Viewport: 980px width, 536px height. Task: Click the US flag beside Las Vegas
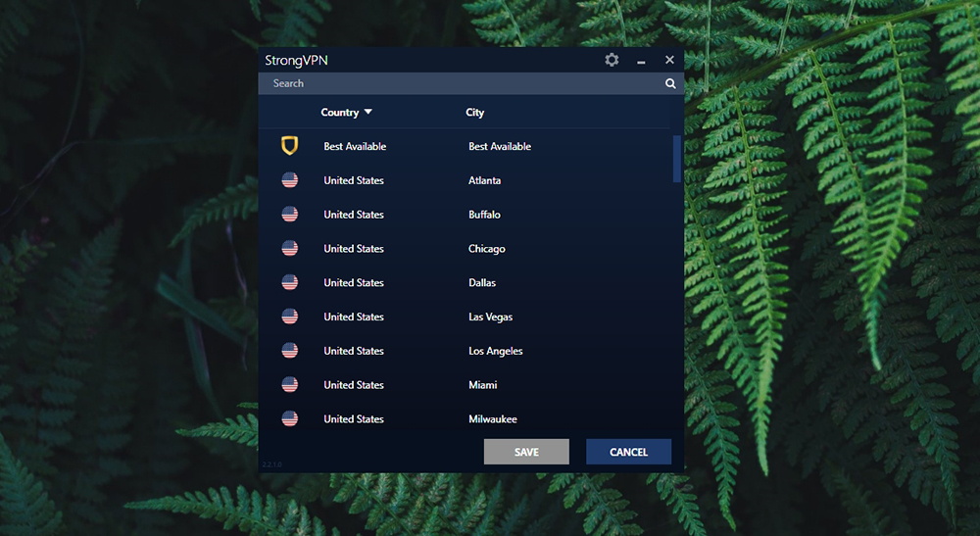(x=289, y=317)
